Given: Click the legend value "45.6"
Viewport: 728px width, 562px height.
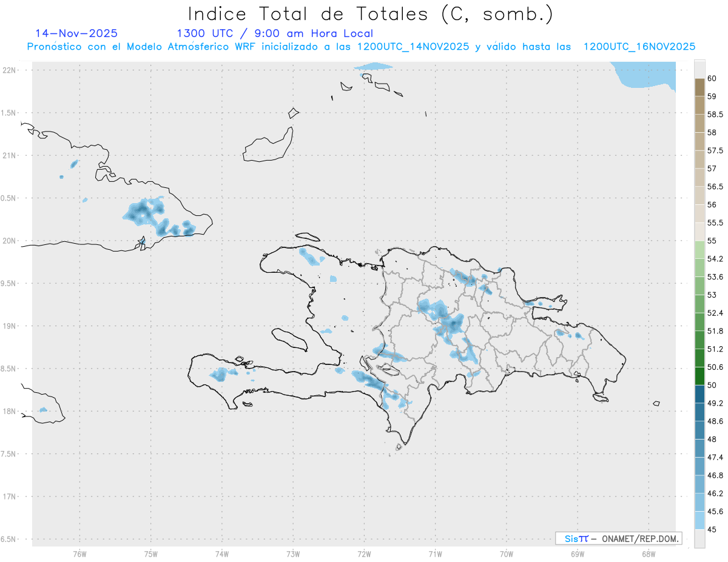Looking at the screenshot, I should point(715,512).
